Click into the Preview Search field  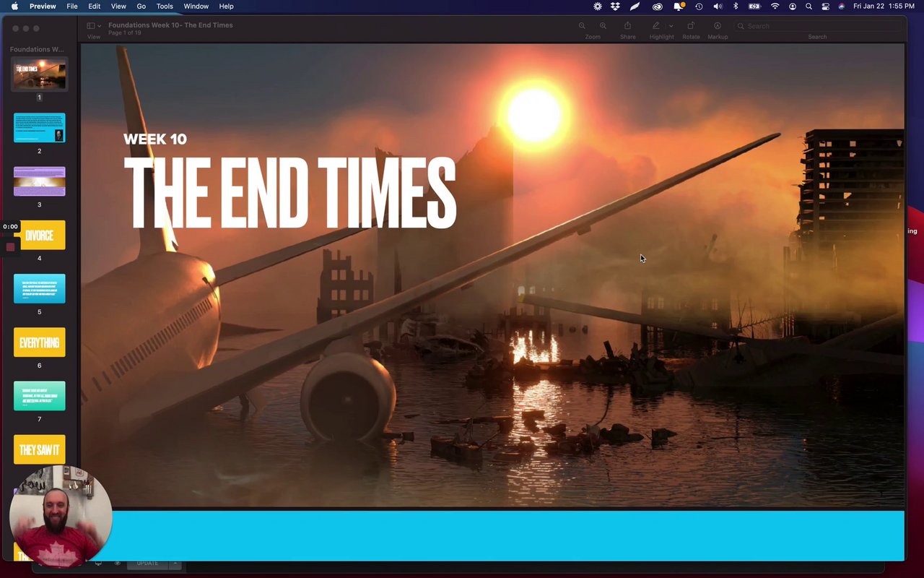[817, 26]
